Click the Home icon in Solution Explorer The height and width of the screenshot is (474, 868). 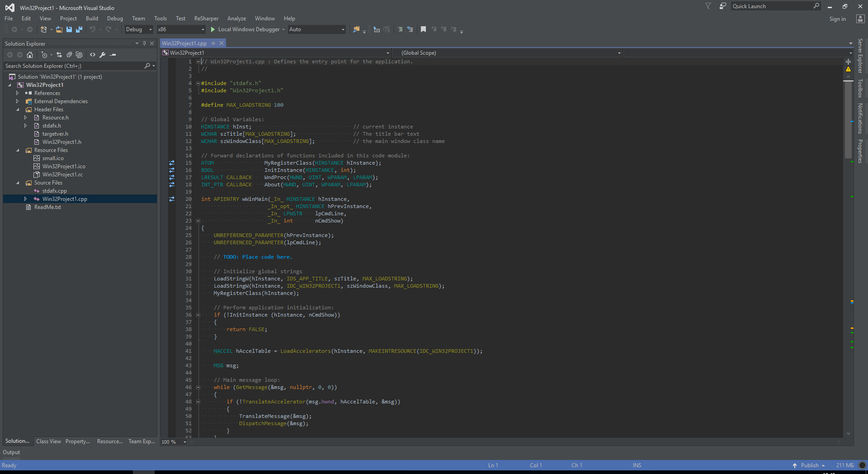point(30,55)
